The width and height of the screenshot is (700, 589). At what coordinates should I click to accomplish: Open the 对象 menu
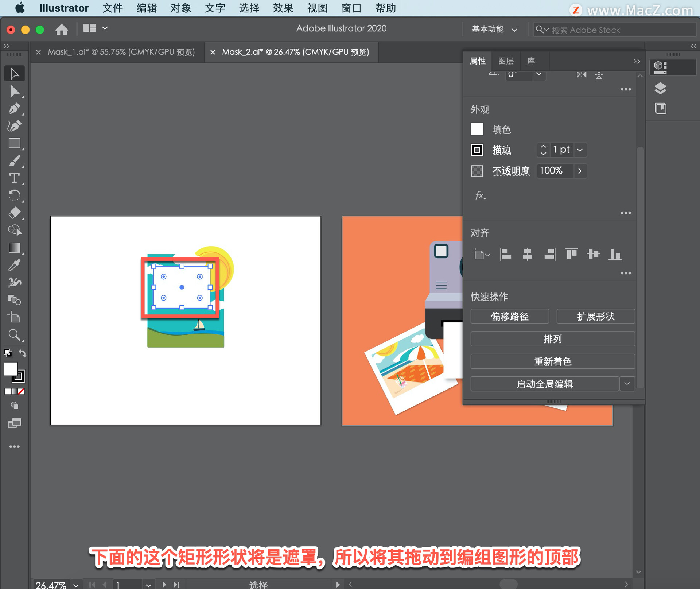pos(181,8)
